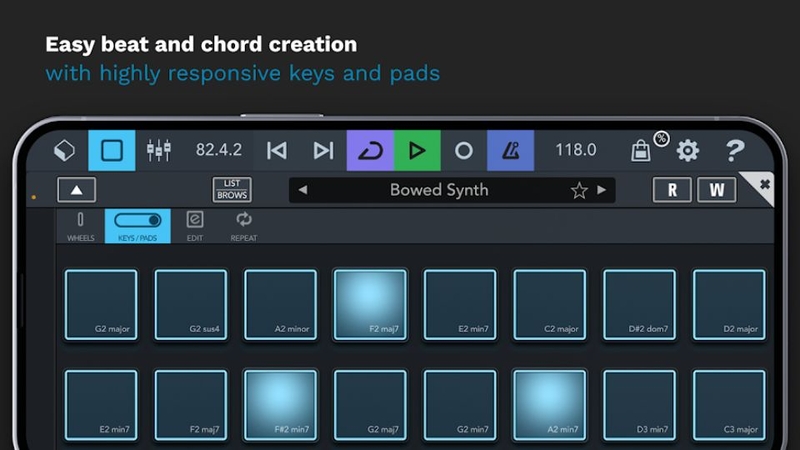This screenshot has width=800, height=450.
Task: Switch to WHEELS tab
Action: [81, 227]
